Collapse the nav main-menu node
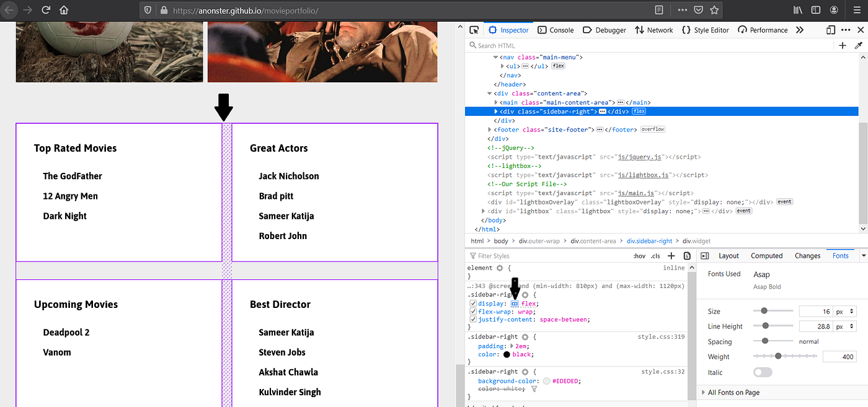Screen dimensions: 868x407 (496, 57)
